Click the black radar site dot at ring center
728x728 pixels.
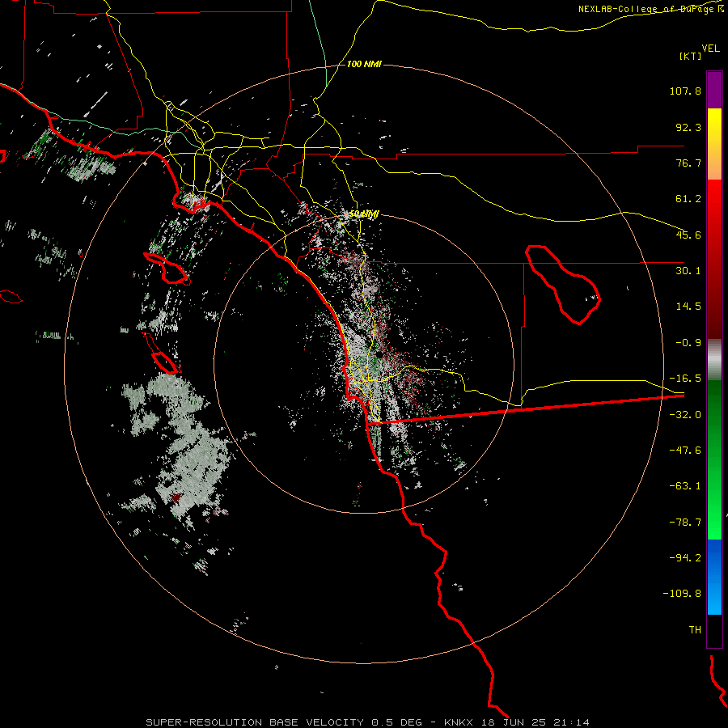click(x=379, y=354)
